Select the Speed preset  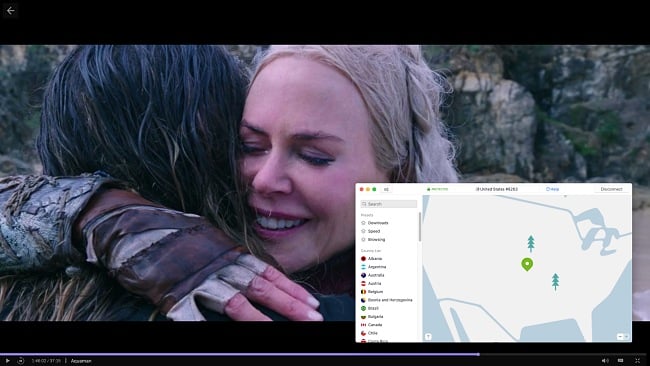coord(374,231)
